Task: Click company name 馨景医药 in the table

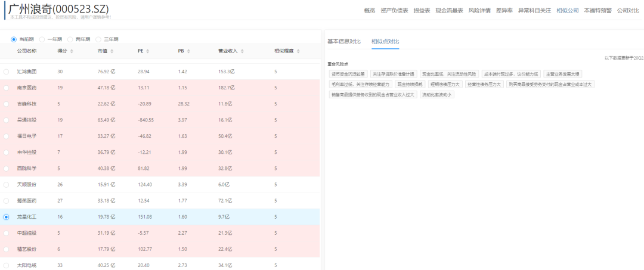Action: click(x=27, y=201)
